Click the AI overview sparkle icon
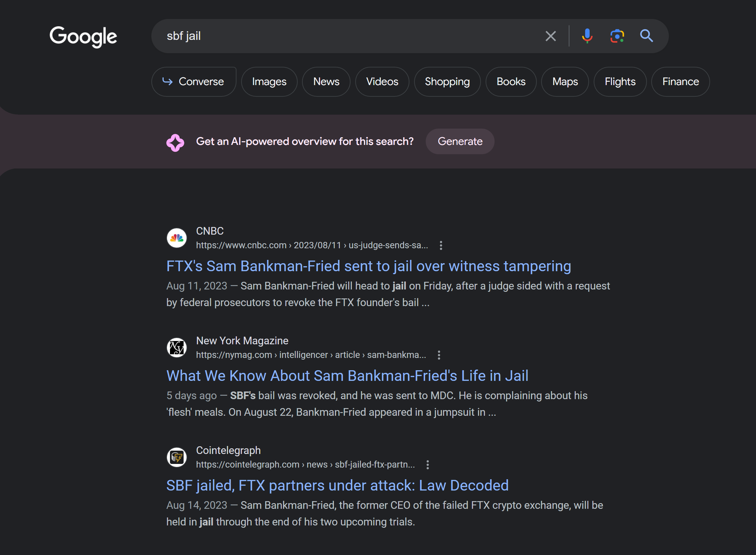756x555 pixels. 175,143
